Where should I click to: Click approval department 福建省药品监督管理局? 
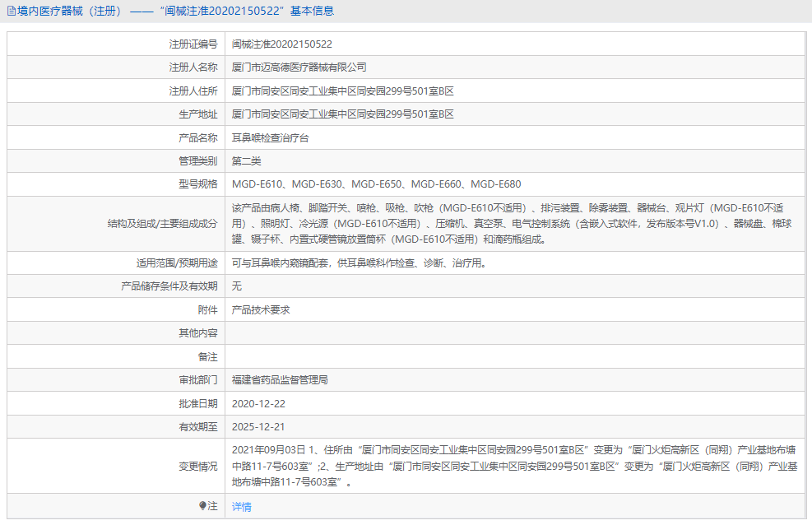coord(280,380)
